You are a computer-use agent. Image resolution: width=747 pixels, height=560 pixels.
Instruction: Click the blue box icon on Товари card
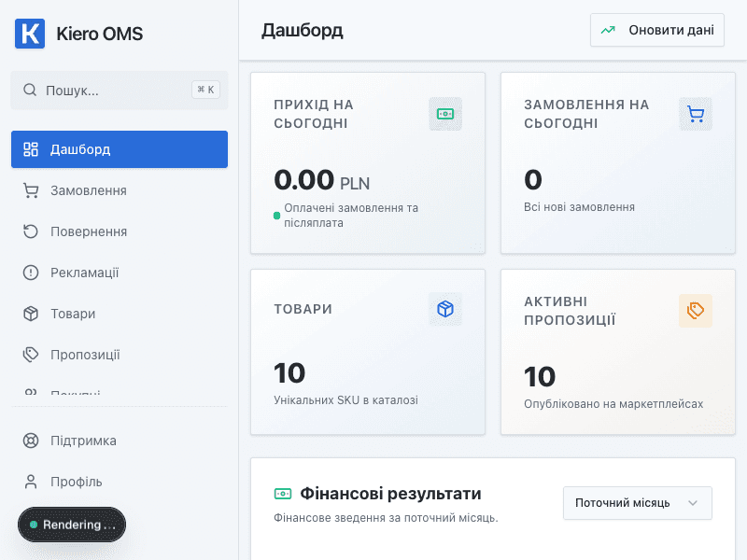pyautogui.click(x=445, y=309)
